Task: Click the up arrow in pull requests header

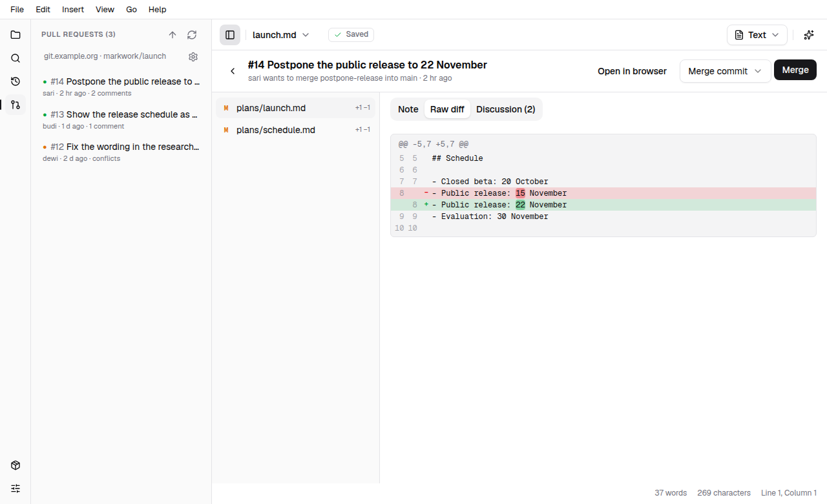Action: click(173, 35)
